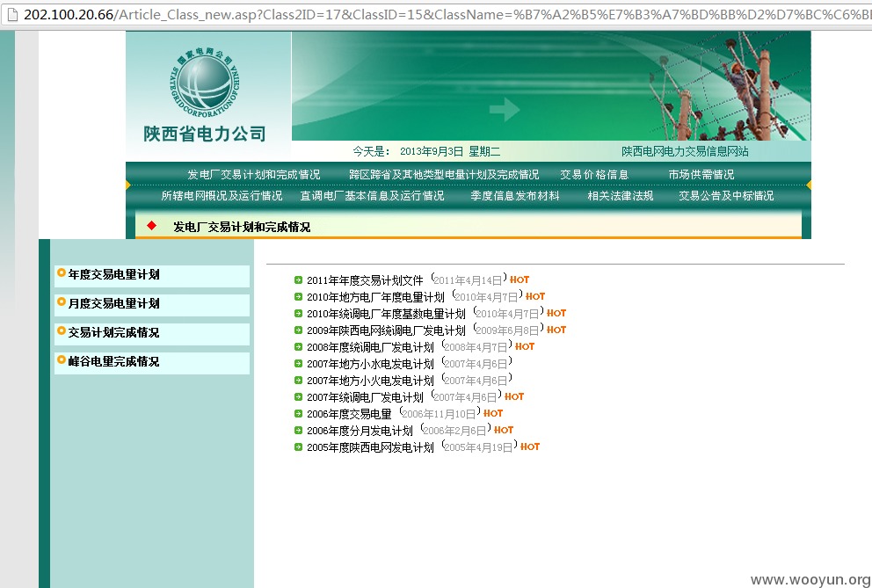Click the red diamond beside section title

tap(151, 226)
